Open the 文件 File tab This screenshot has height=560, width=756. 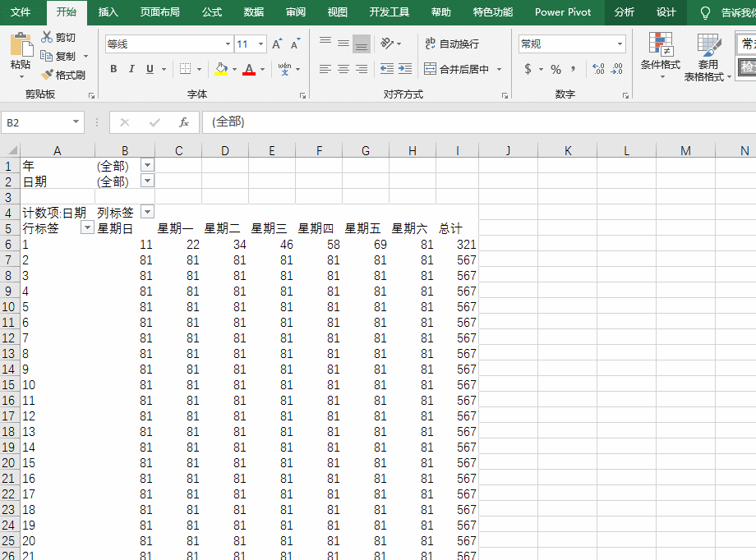[x=21, y=12]
